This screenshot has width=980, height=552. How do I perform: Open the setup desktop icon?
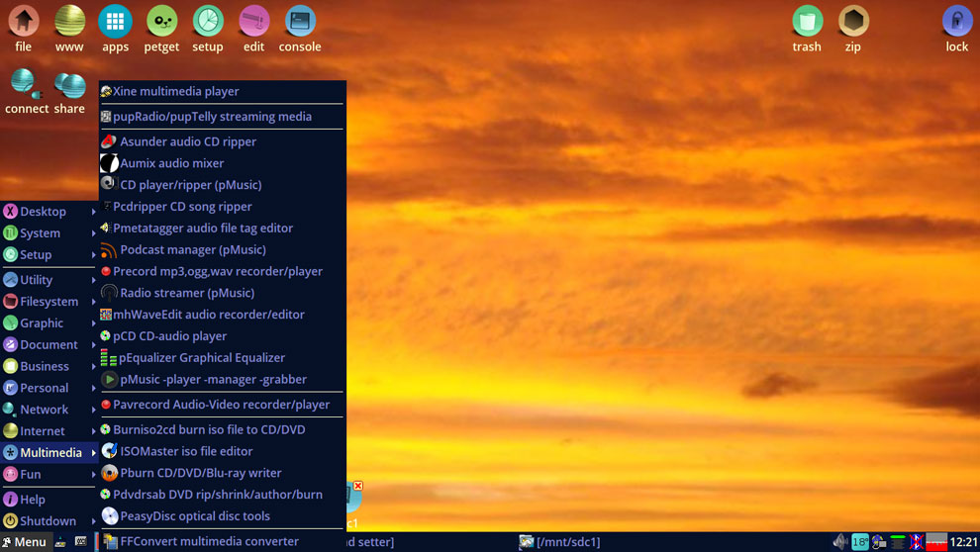[x=208, y=29]
